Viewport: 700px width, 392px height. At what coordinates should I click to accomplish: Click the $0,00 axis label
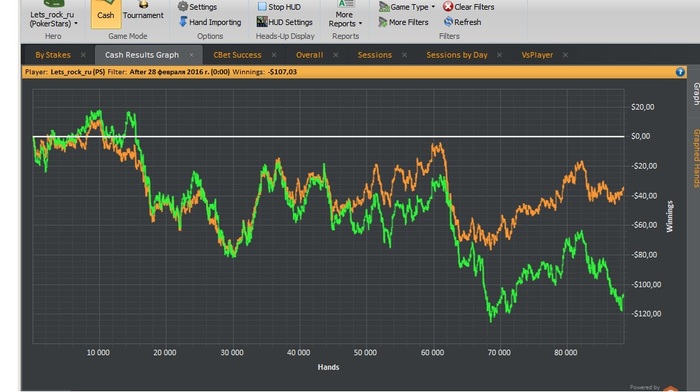click(641, 136)
